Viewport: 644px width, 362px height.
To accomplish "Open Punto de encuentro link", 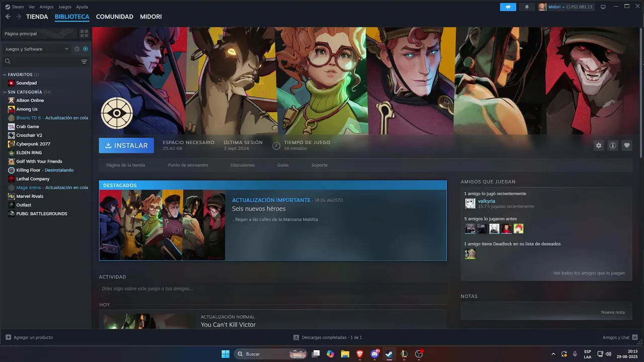I will (188, 165).
